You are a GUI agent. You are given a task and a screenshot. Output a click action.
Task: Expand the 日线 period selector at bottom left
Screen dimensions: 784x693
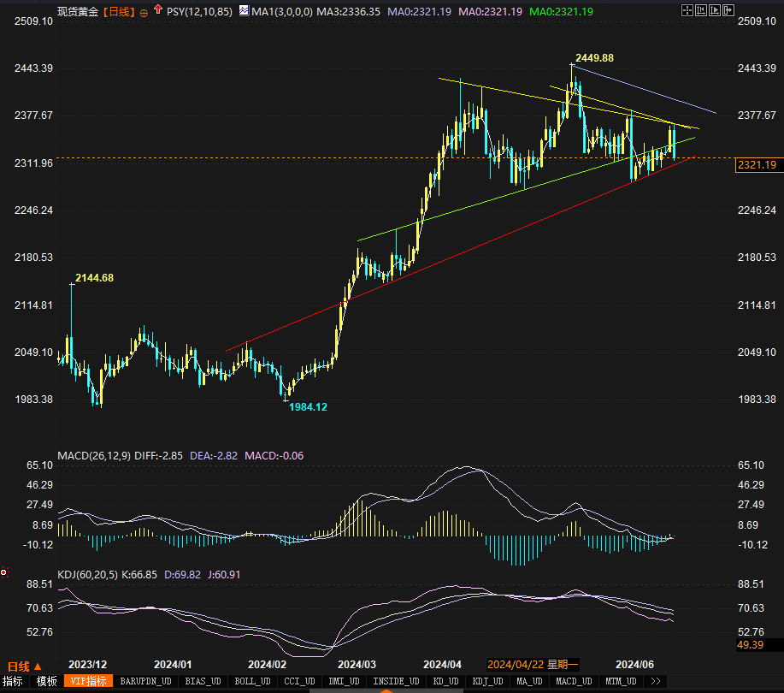25,666
